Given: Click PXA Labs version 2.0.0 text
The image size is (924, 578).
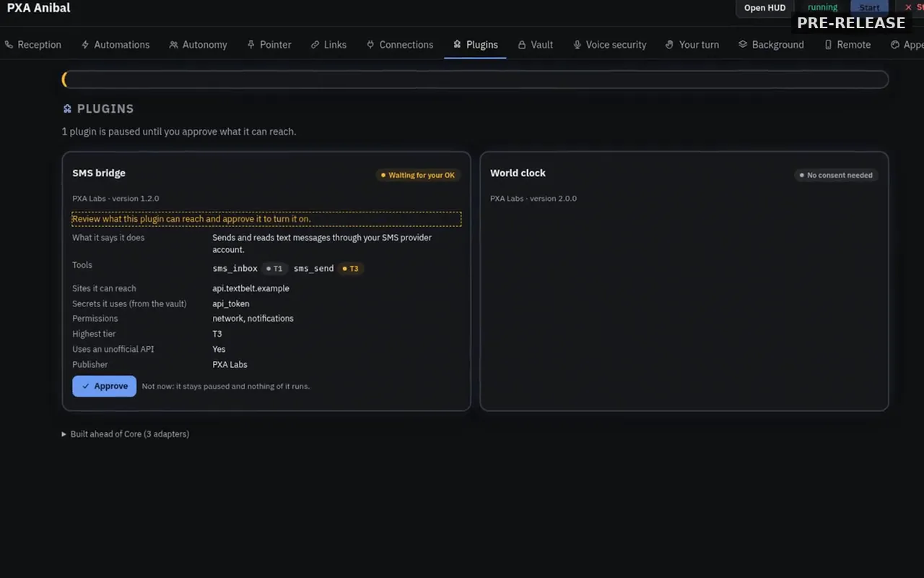Looking at the screenshot, I should (x=533, y=199).
